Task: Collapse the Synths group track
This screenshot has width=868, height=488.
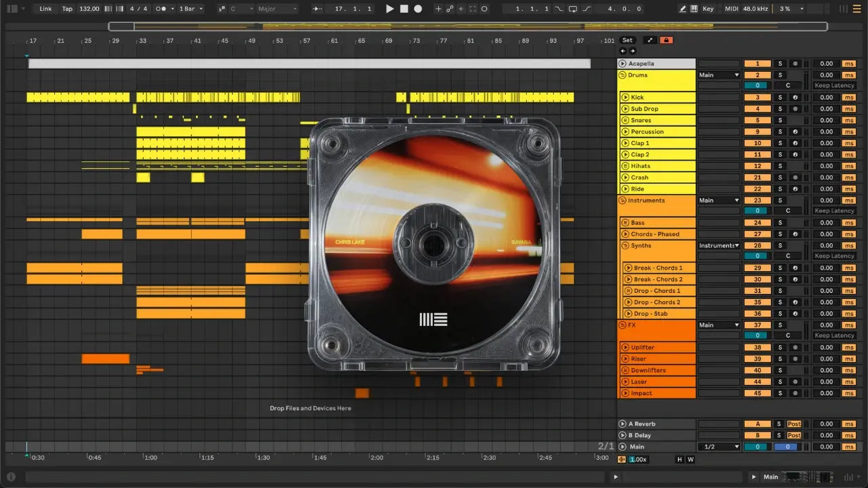Action: click(x=625, y=245)
